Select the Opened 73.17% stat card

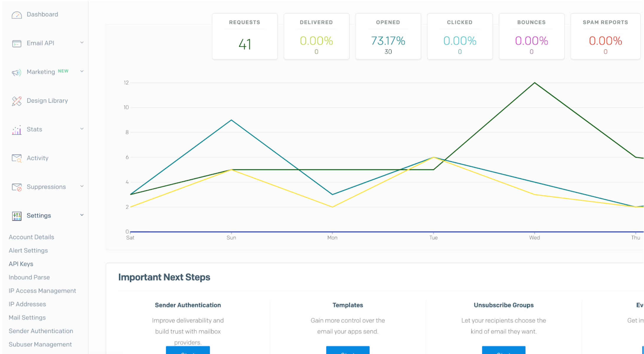point(388,37)
